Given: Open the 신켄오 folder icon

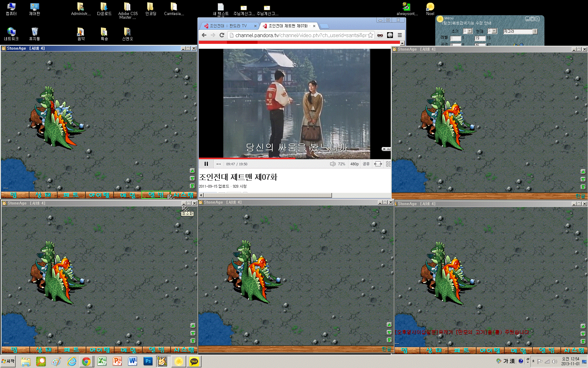Looking at the screenshot, I should point(127,34).
